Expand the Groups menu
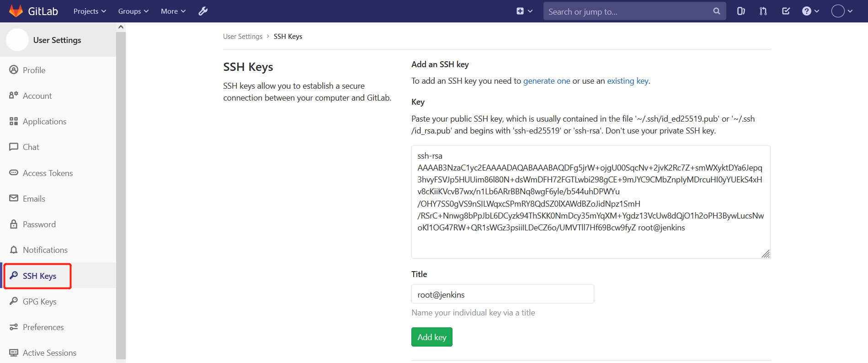 point(133,11)
